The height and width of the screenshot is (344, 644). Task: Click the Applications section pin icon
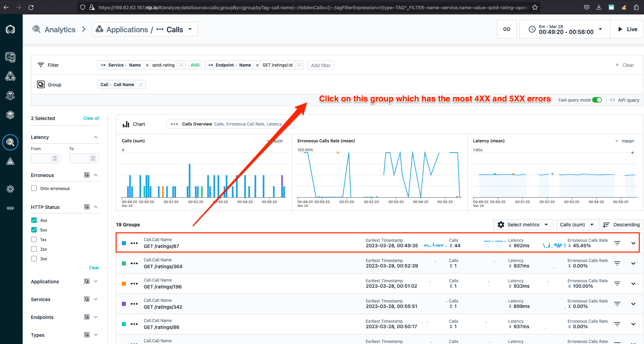pyautogui.click(x=87, y=281)
